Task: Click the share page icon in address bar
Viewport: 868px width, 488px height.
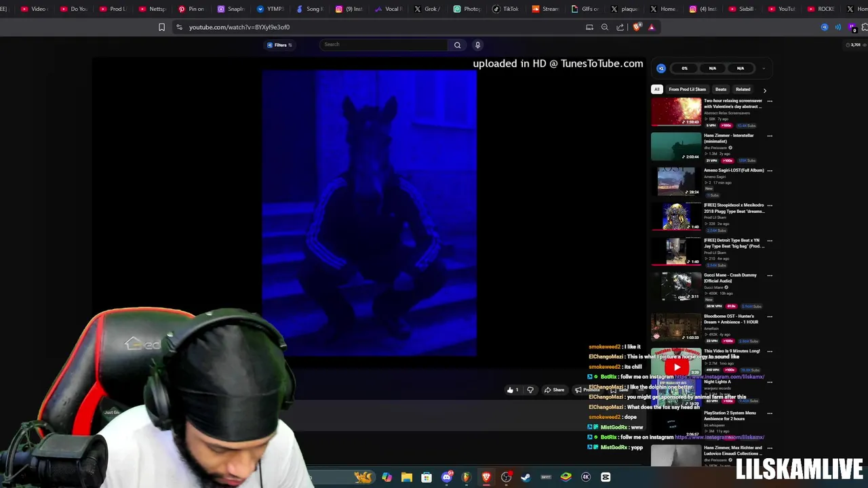Action: point(620,27)
